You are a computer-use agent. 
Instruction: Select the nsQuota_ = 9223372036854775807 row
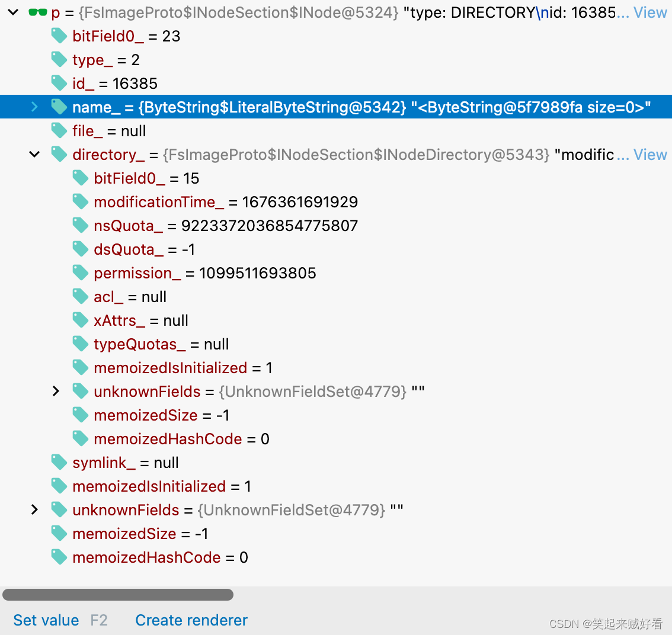click(336, 225)
